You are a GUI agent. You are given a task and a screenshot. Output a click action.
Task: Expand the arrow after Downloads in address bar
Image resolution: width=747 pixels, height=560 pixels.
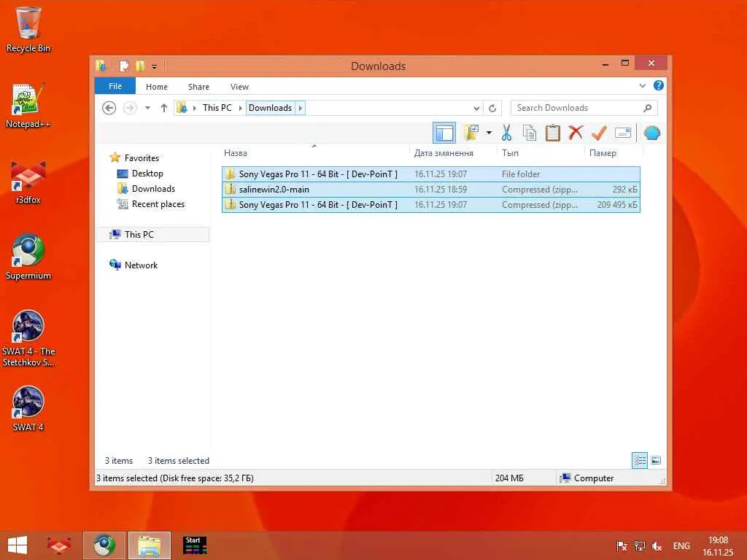coord(300,108)
